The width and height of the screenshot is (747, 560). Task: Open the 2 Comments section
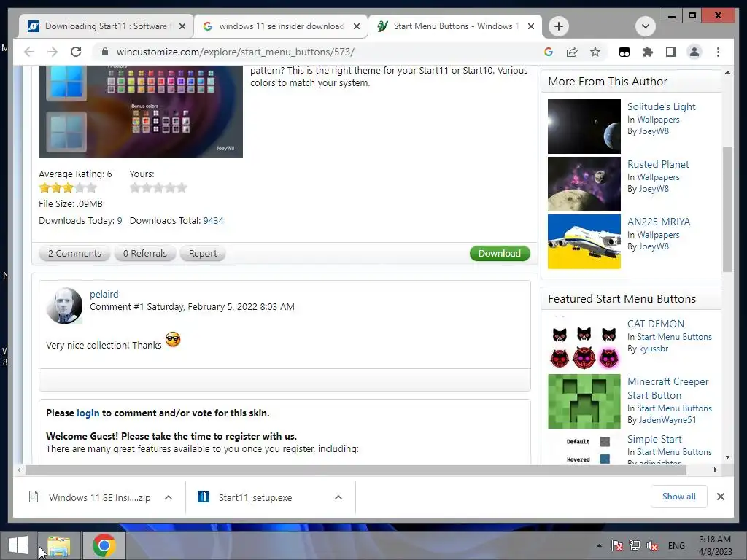click(74, 253)
